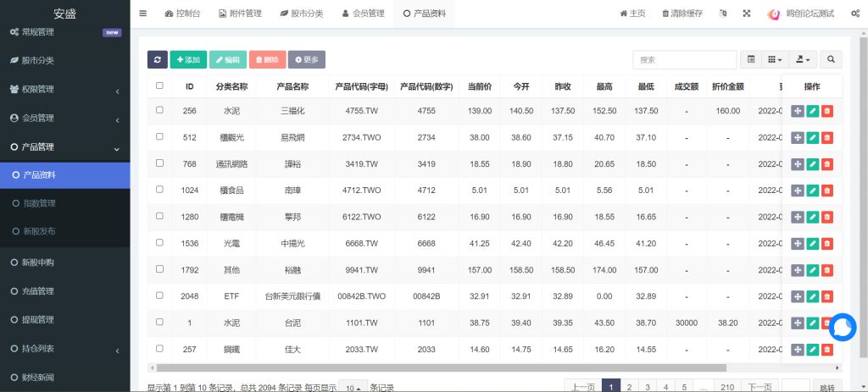
Task: Check the checkbox for row ID 256
Action: (x=159, y=110)
